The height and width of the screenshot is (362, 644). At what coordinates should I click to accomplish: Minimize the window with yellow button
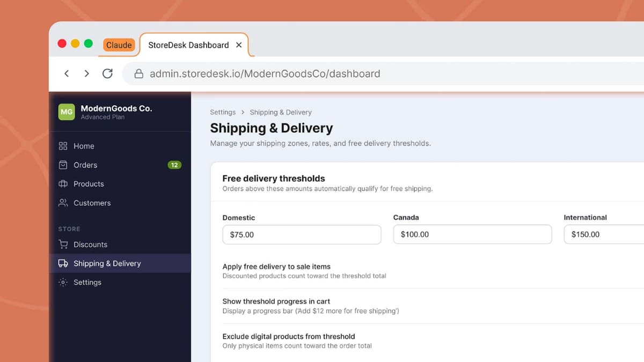[75, 44]
